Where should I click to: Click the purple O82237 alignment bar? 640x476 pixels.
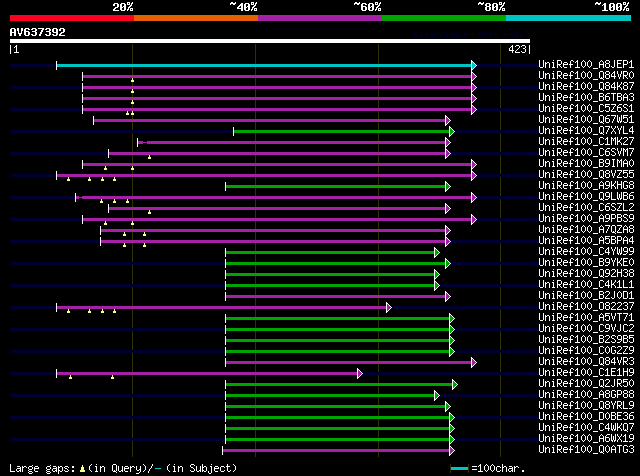point(221,308)
